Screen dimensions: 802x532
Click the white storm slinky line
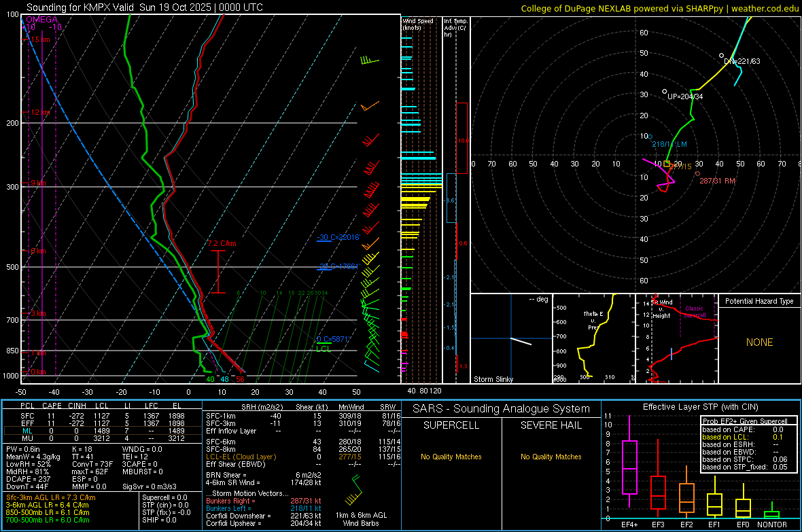521,341
